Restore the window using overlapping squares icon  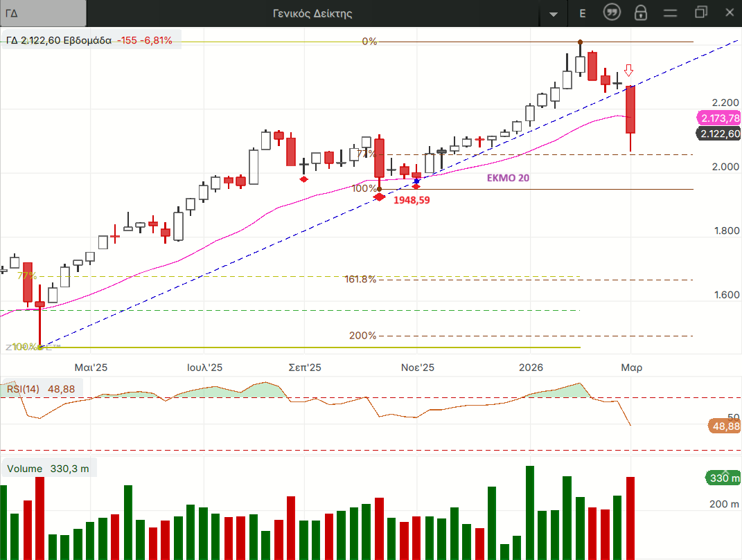tap(701, 12)
